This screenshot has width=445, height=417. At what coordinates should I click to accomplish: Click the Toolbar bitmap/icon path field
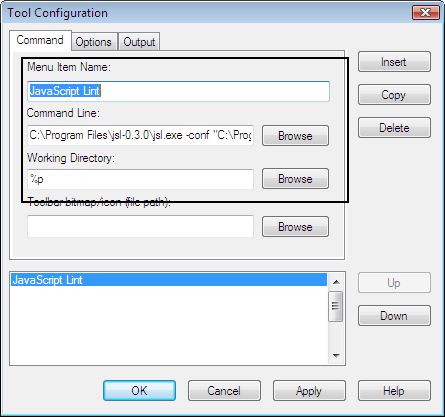[140, 226]
